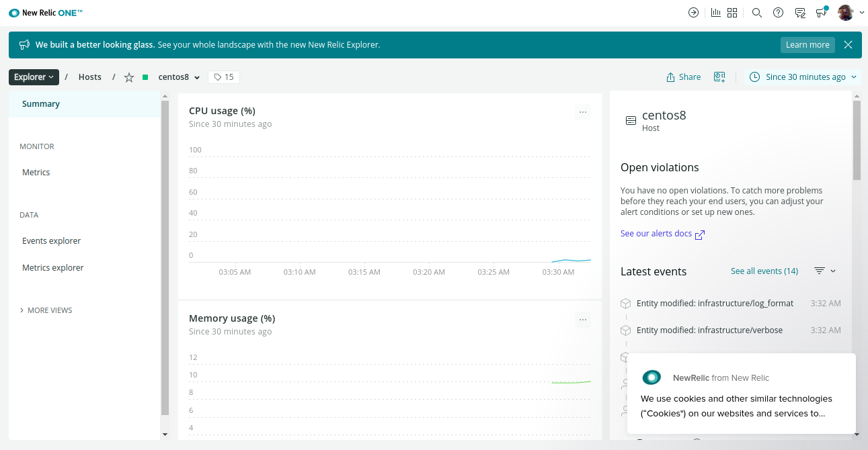Screen dimensions: 868x450
Task: Open the help question mark icon
Action: [778, 13]
